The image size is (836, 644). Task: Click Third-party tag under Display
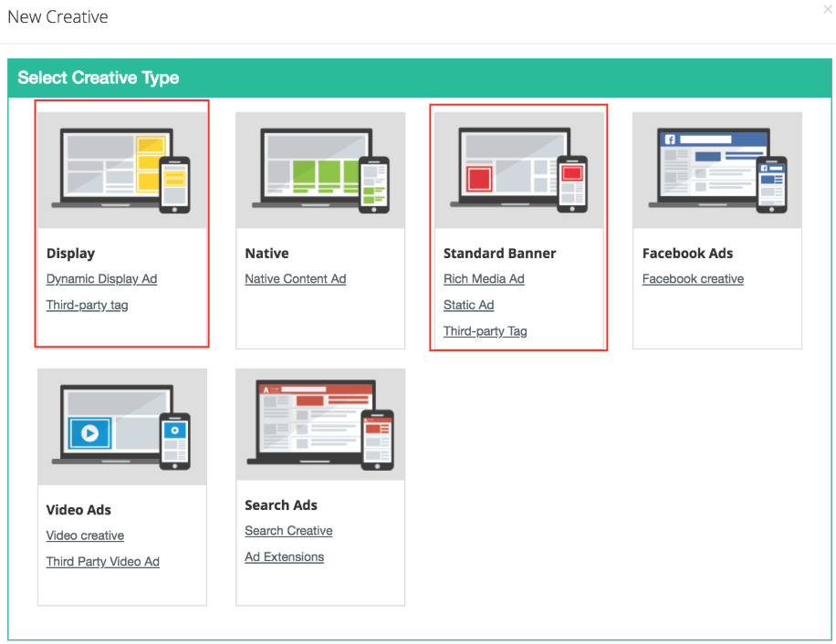click(87, 306)
